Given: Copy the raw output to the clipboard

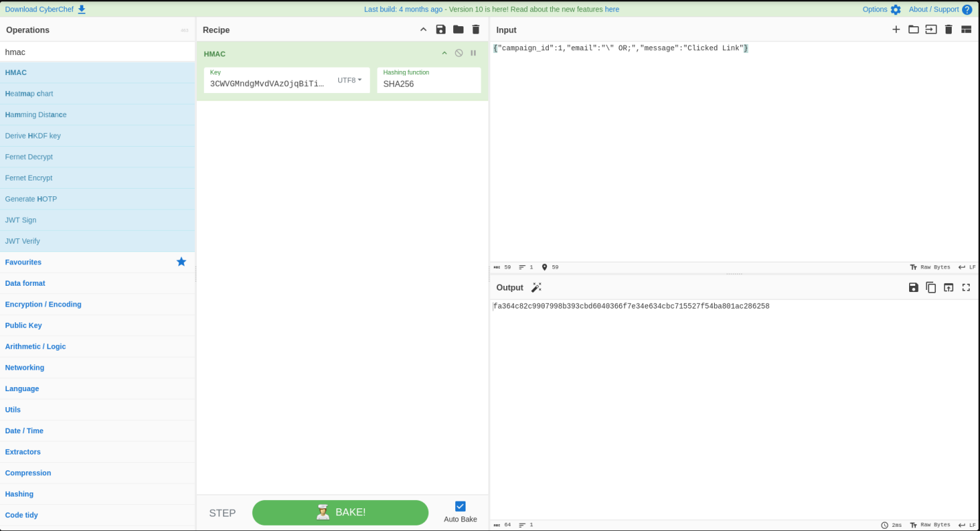Looking at the screenshot, I should click(x=931, y=287).
